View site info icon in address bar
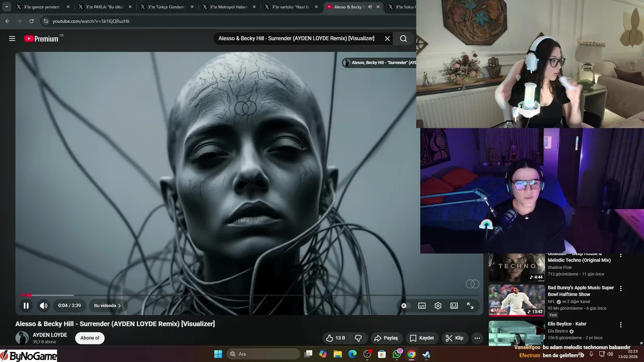 pos(46,21)
